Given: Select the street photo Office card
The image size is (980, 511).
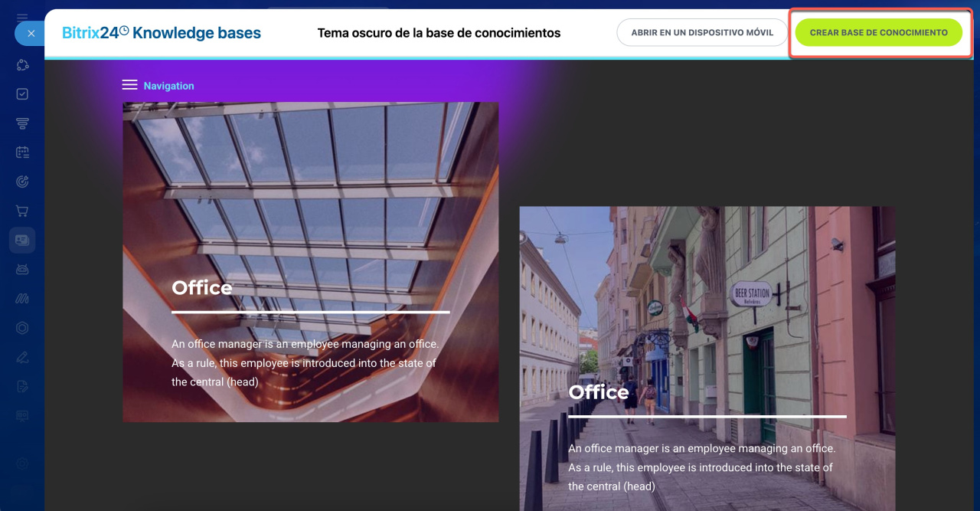Looking at the screenshot, I should click(x=707, y=358).
